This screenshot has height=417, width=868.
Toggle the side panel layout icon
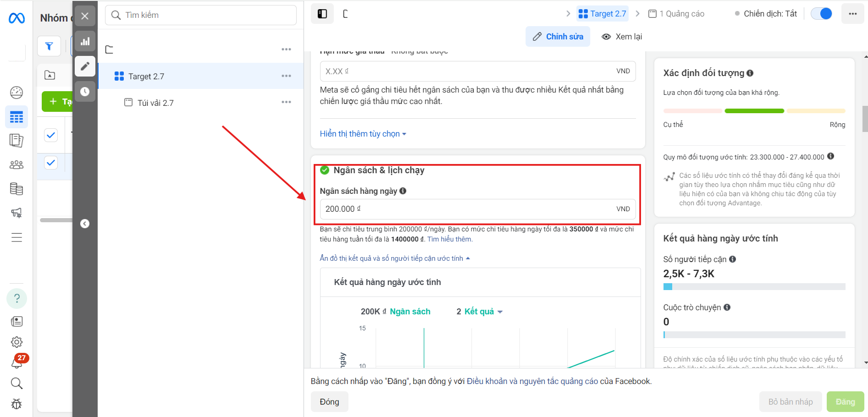(x=322, y=14)
